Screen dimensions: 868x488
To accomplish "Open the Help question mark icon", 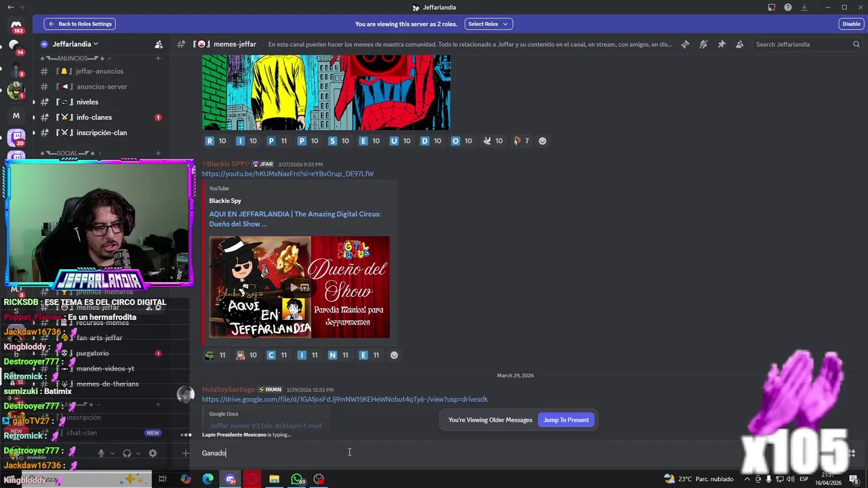I will (x=788, y=7).
